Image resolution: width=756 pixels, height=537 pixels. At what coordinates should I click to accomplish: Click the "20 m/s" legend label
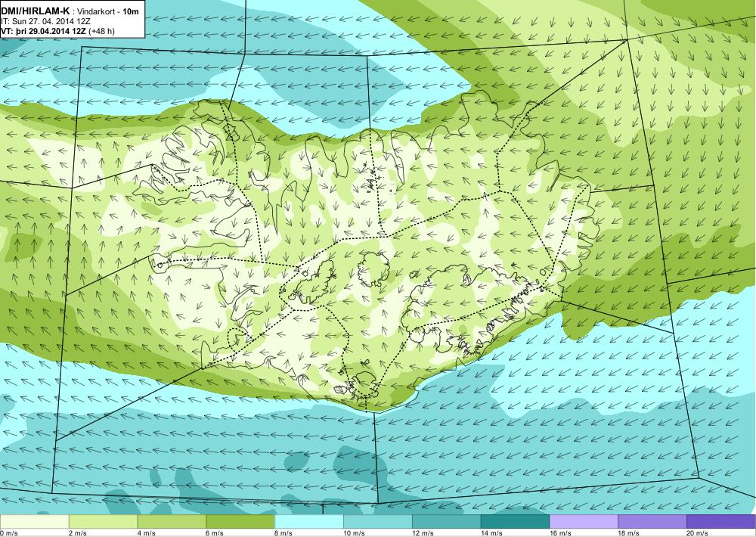point(697,533)
